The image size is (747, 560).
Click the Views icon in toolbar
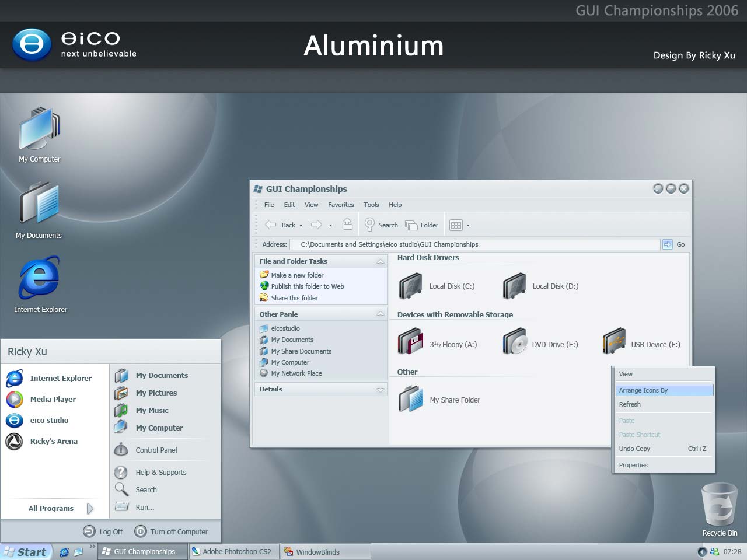point(456,225)
